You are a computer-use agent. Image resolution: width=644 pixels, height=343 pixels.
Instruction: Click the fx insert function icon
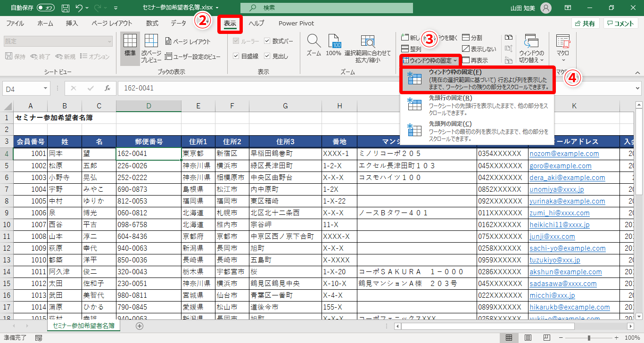pyautogui.click(x=107, y=88)
